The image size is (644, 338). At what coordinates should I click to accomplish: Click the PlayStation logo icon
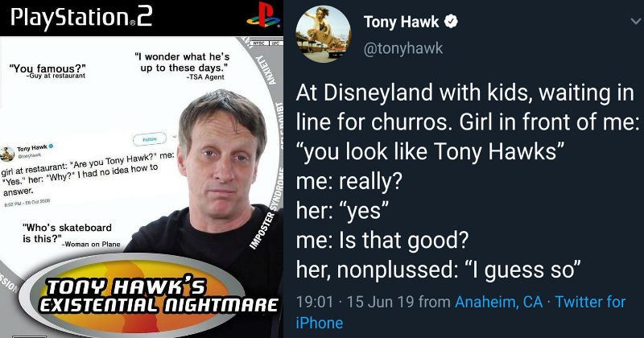point(263,14)
